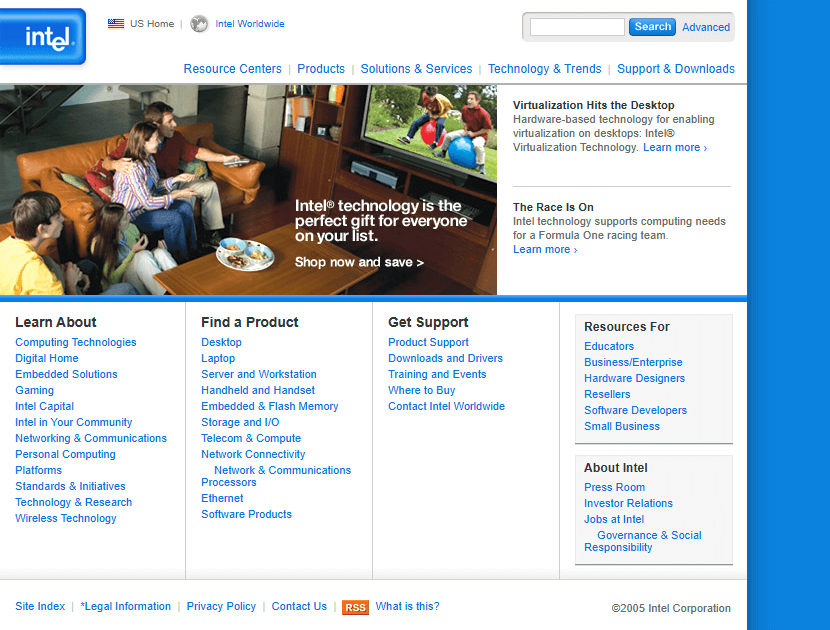Open Wireless Technology link
830x630 pixels.
pyautogui.click(x=66, y=518)
